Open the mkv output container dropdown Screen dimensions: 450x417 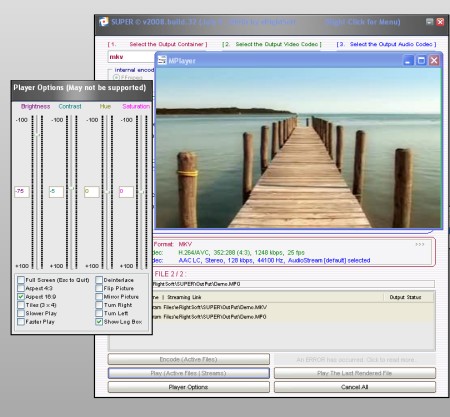pyautogui.click(x=132, y=57)
